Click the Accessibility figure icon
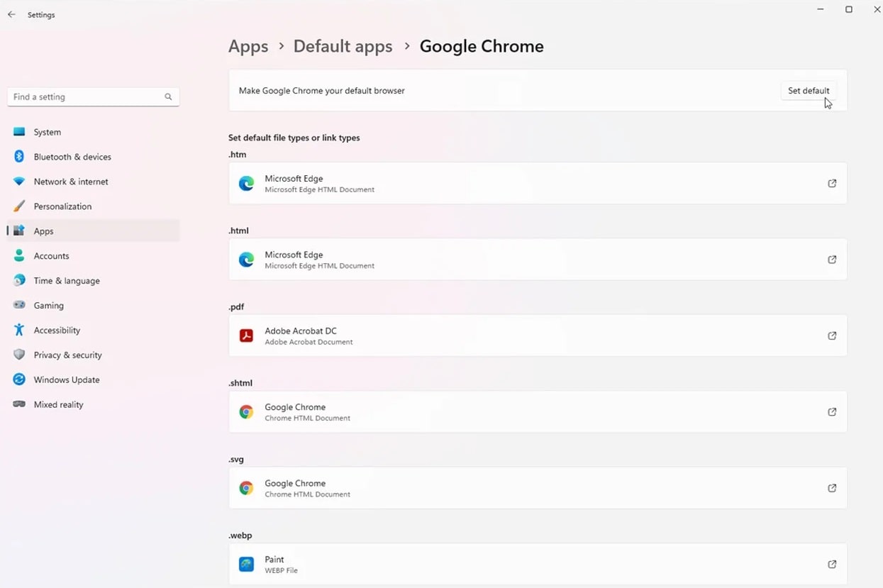Screen dimensions: 883x588 click(x=19, y=331)
